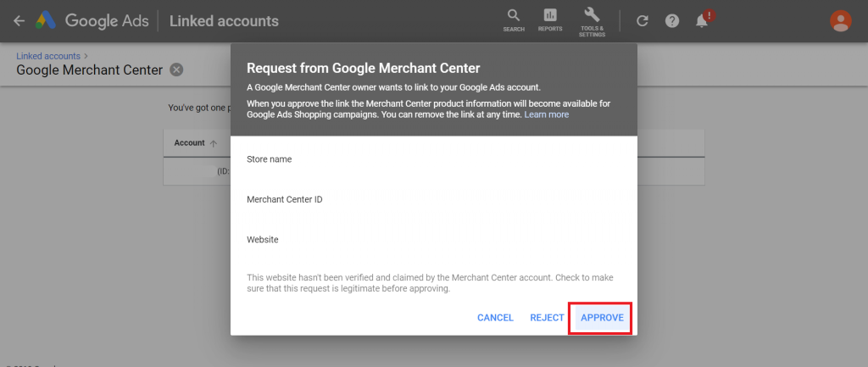Image resolution: width=868 pixels, height=367 pixels.
Task: Open notifications bell
Action: pos(704,20)
